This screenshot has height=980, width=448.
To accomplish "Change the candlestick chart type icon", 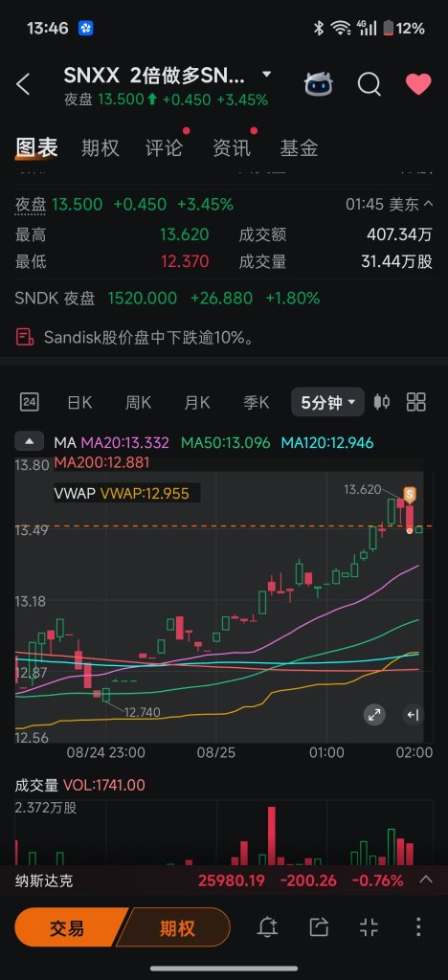I will coord(382,402).
